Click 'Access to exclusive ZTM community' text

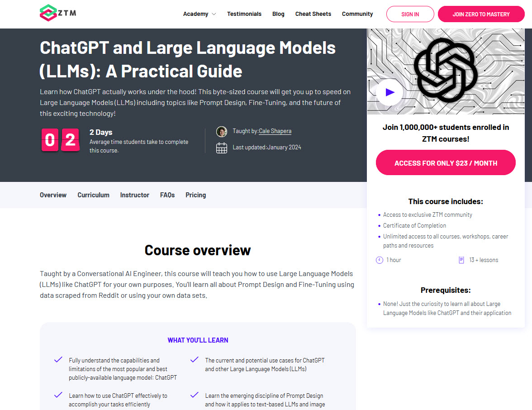(x=427, y=215)
